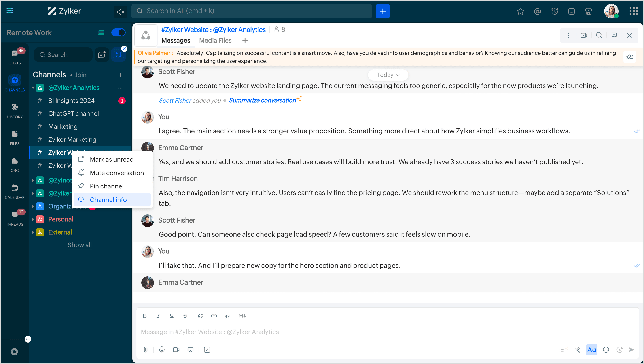Select Channel info from context menu
The height and width of the screenshot is (364, 644).
tap(108, 199)
